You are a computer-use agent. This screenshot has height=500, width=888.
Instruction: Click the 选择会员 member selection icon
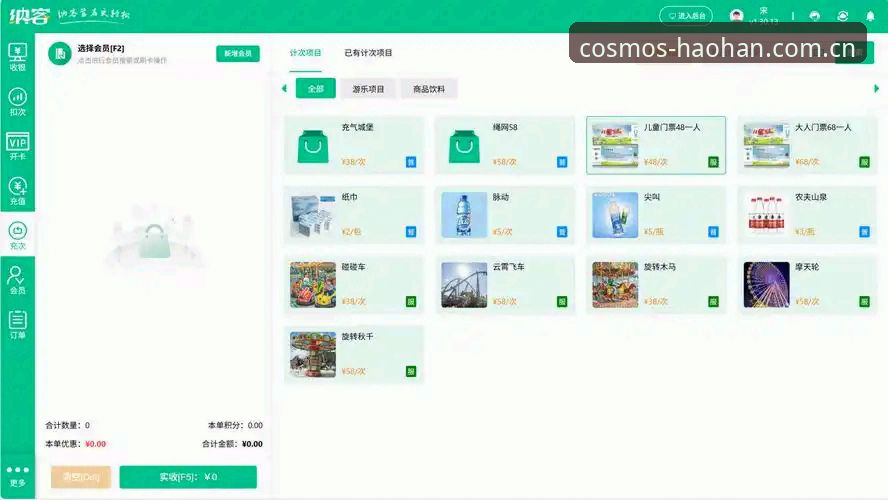coord(59,54)
